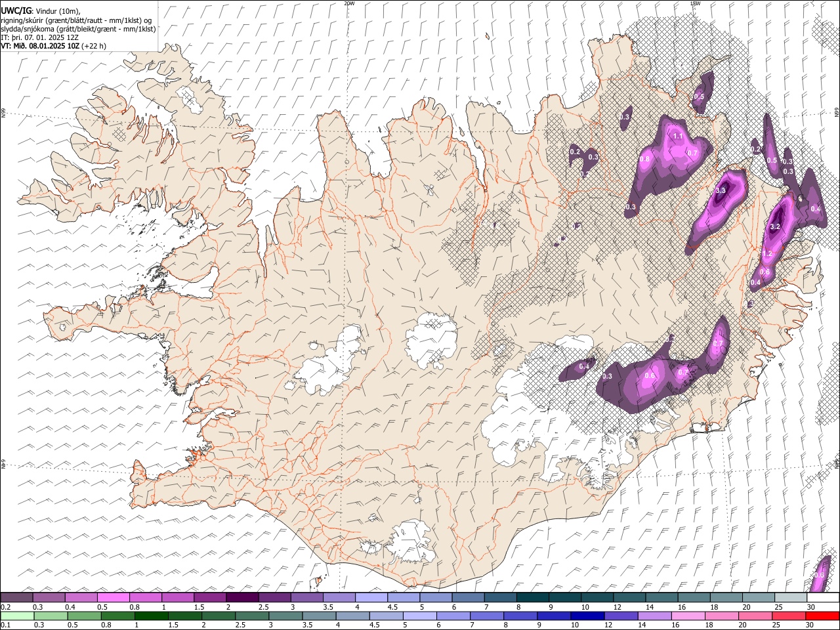Pick the deep purple 2.5 snow legend swatch
Screen dimensions: 840x630
pyautogui.click(x=274, y=597)
